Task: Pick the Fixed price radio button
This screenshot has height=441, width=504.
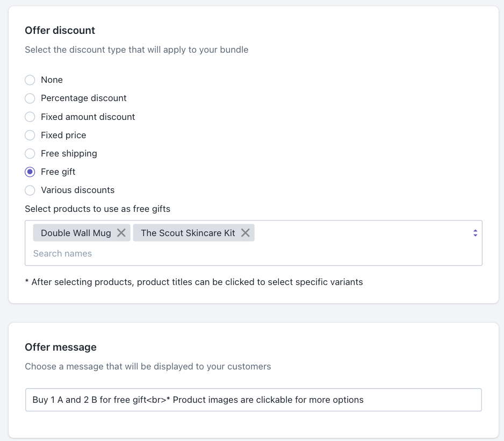Action: click(x=30, y=136)
